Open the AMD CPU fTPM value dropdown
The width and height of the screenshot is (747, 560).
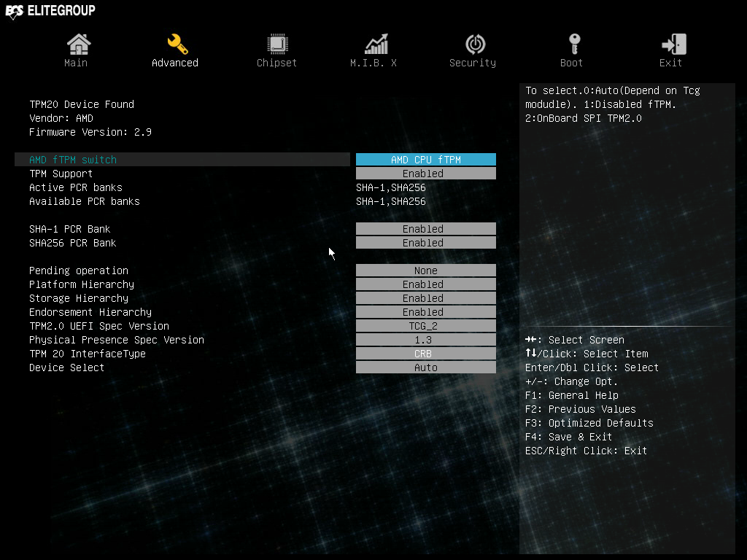(426, 160)
